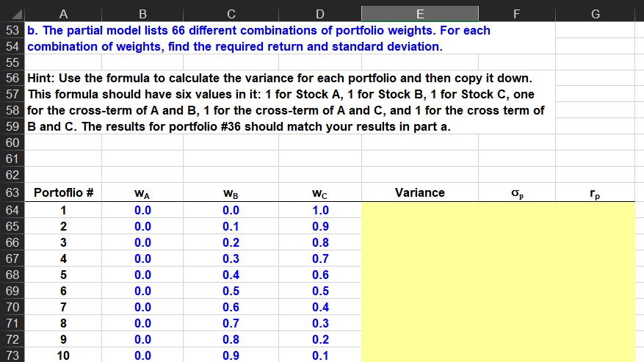Click the 'b. The partial model lists' text
Viewport: 644px width, 362px height.
pos(258,30)
